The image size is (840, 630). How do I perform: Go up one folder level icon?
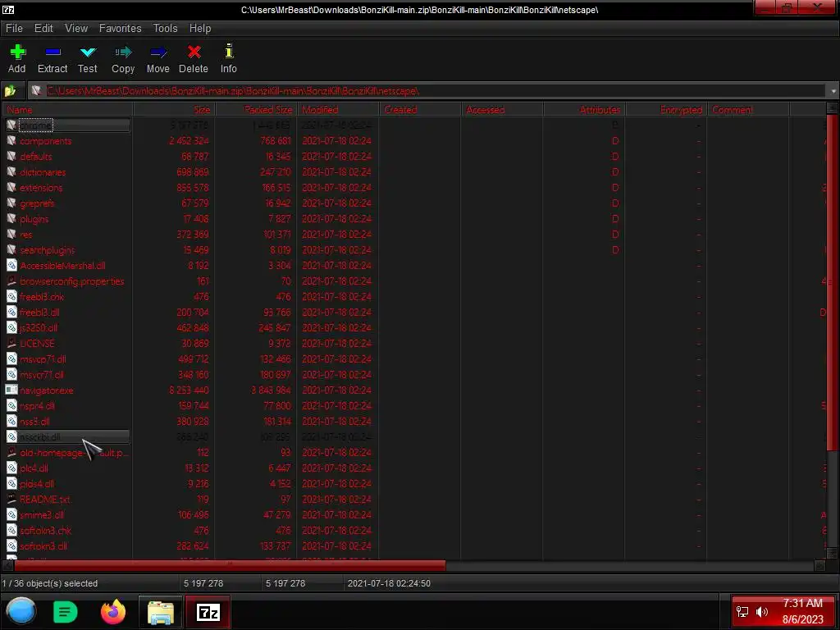[11, 91]
